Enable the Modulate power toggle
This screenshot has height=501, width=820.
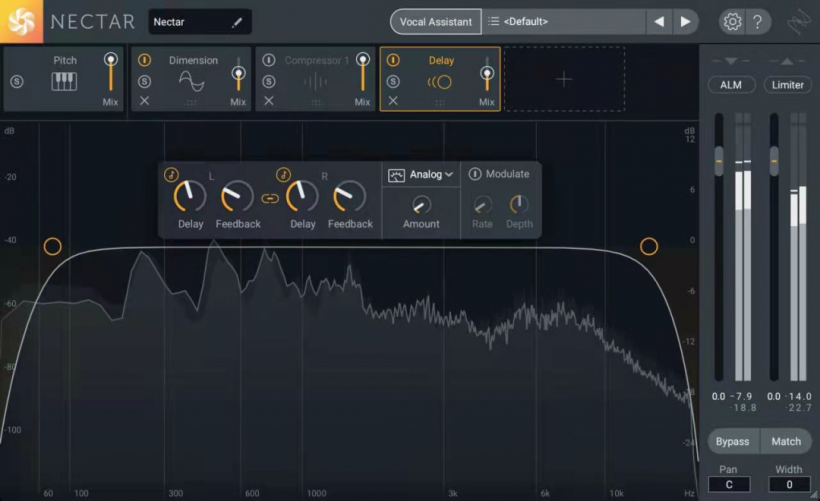coord(475,174)
